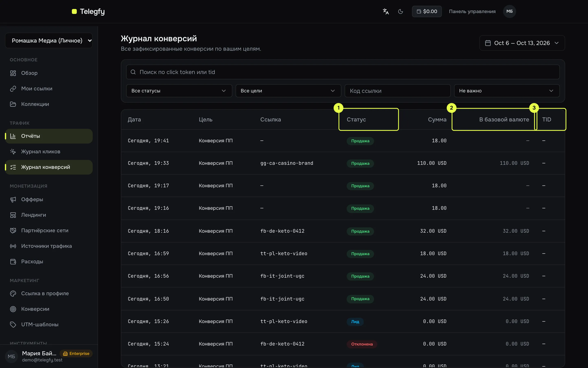Click the TID column header

(546, 120)
